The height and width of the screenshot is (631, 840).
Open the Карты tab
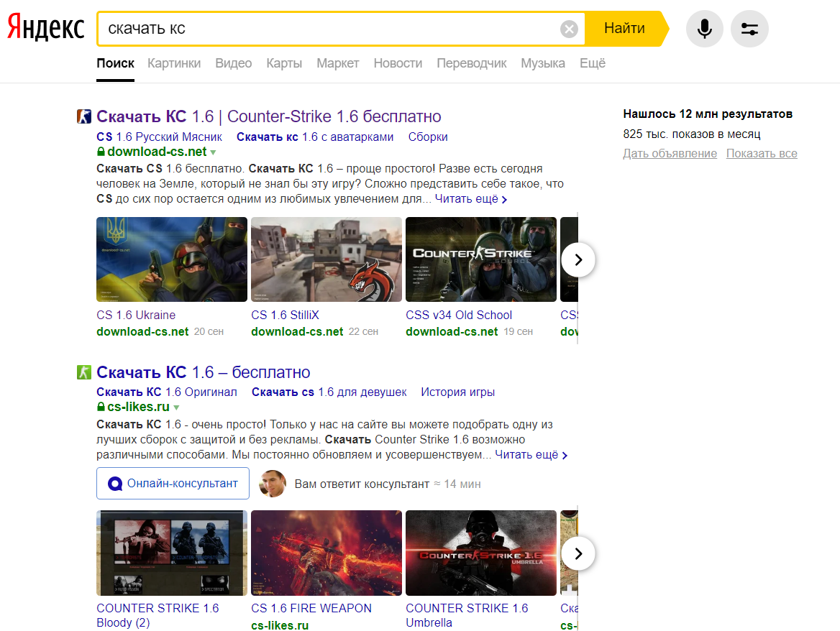point(284,63)
